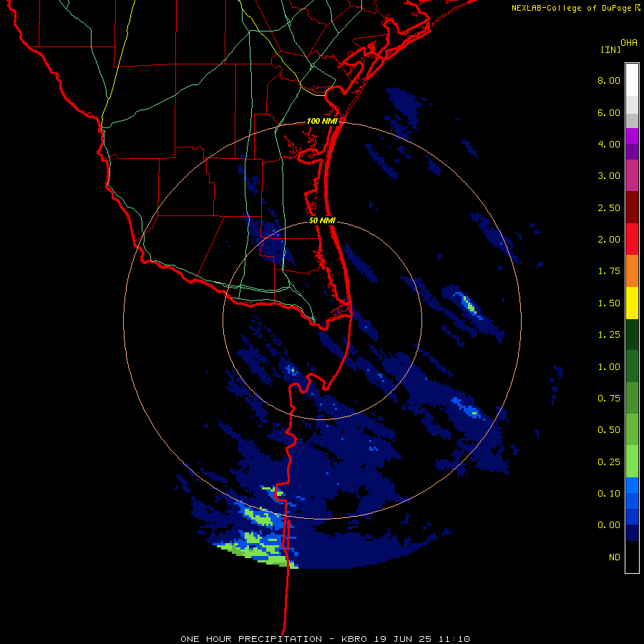The image size is (644, 644).
Task: Click the 1.25 legend value
Action: click(609, 335)
